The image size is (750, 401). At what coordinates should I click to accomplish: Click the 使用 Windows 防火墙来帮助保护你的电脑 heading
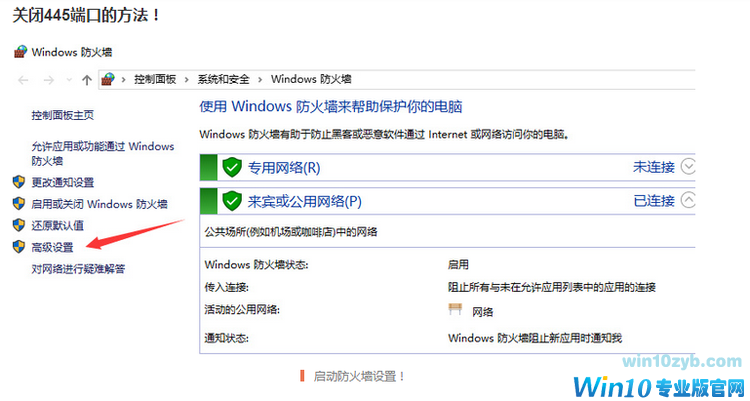[331, 107]
